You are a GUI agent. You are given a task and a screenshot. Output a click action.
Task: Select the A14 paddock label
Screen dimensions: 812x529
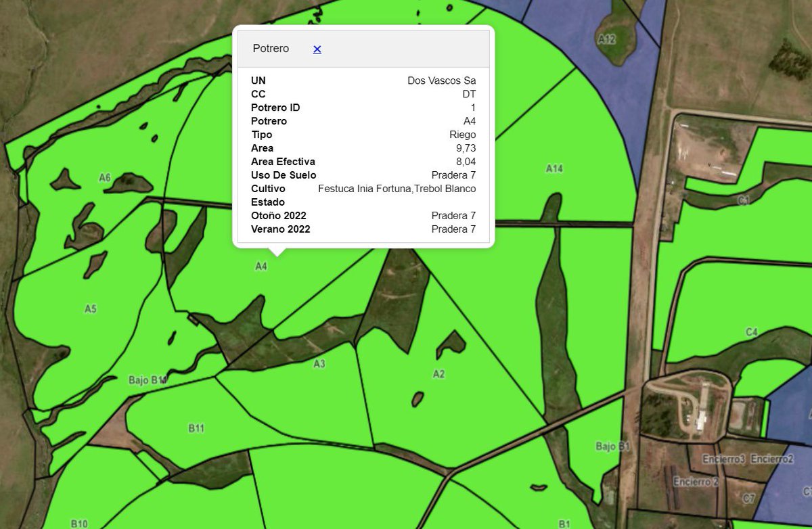554,168
